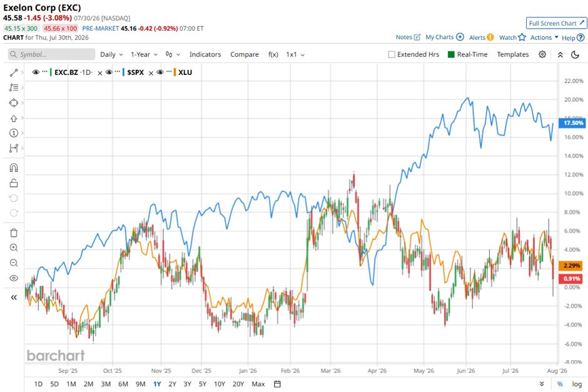Open the Fibonacci retracement tools
588x392 pixels.
pyautogui.click(x=14, y=88)
